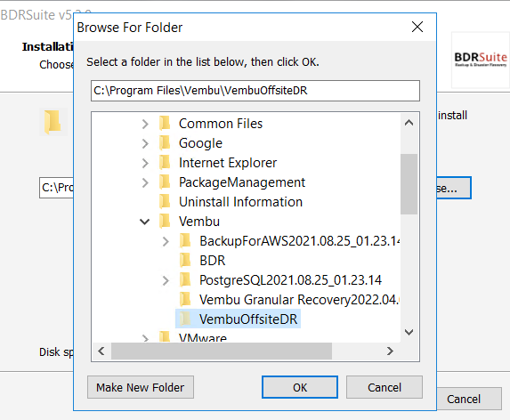Viewport: 510px width, 420px height.
Task: Expand the PostgreSQL2021.08.25 folder node
Action: click(166, 280)
